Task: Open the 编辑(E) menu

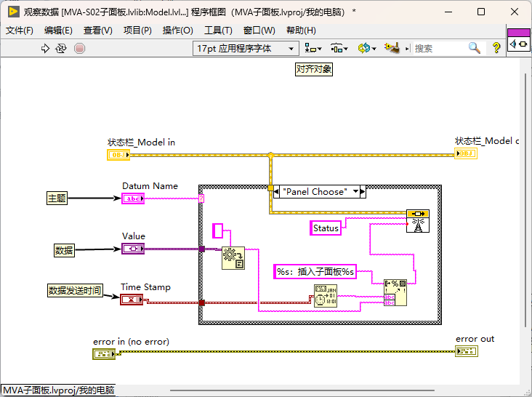Action: click(x=58, y=31)
